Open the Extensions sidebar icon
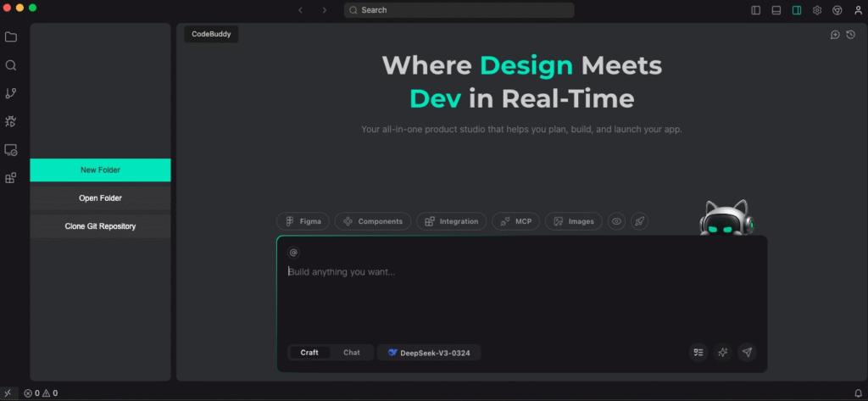This screenshot has height=401, width=868. click(x=11, y=178)
